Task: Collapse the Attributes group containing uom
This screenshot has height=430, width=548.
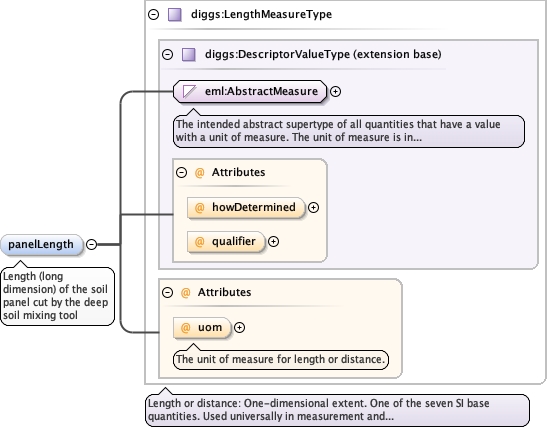Action: (167, 292)
